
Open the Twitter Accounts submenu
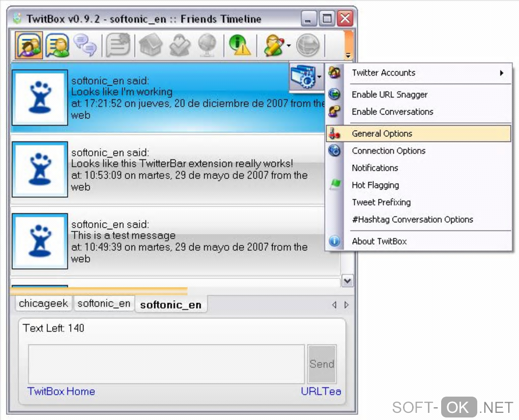(x=419, y=73)
